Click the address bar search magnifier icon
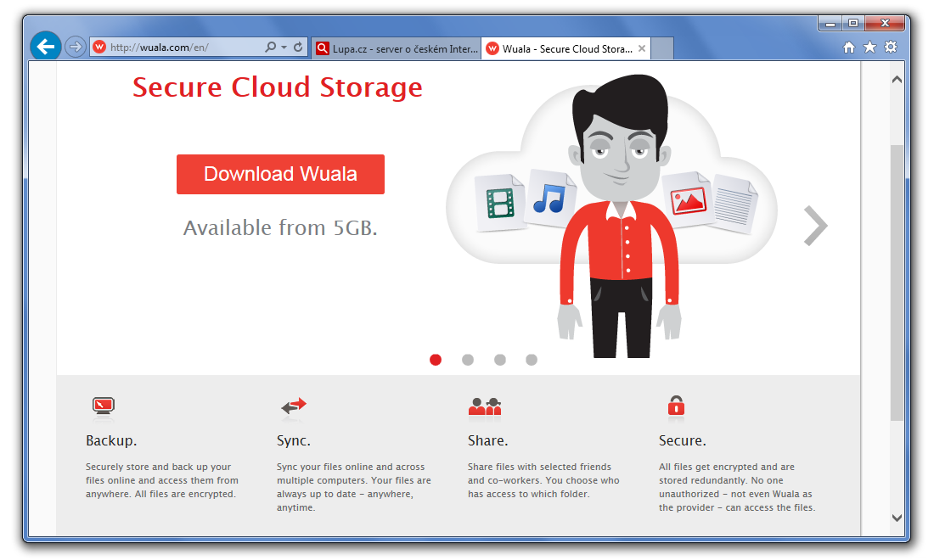 (x=270, y=48)
